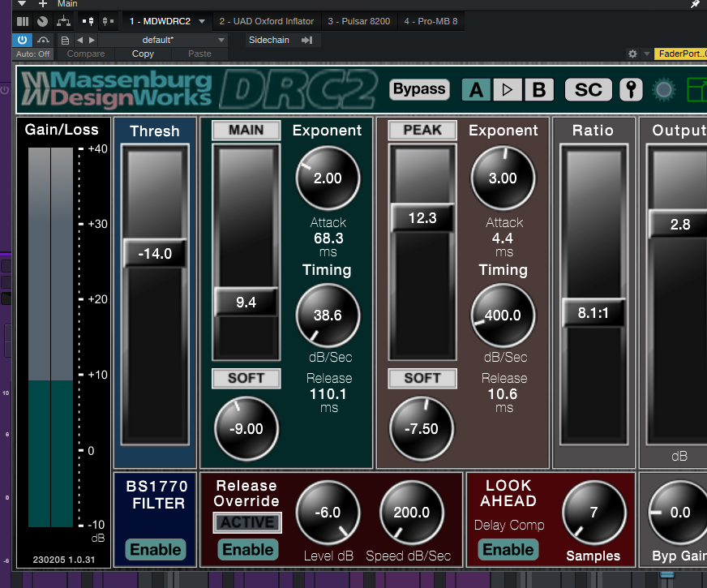Click the Thresh fader handle showing -14.0

tap(155, 253)
